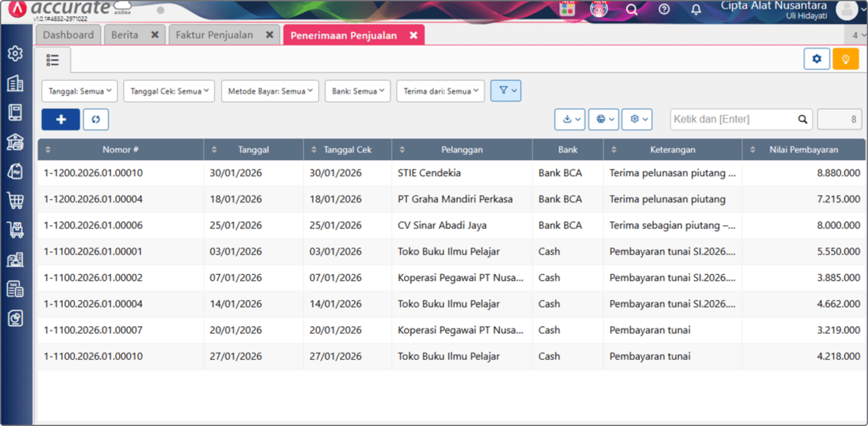Expand the Tanggal: Semua filter
The image size is (868, 426).
click(x=79, y=91)
